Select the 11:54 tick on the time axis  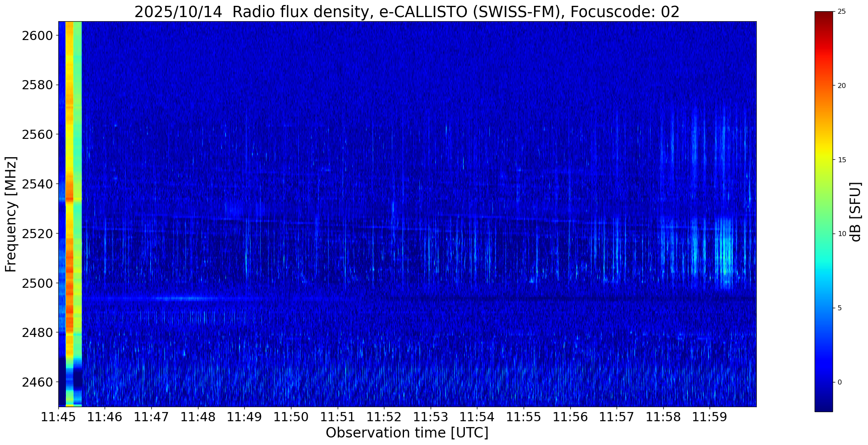click(x=477, y=417)
